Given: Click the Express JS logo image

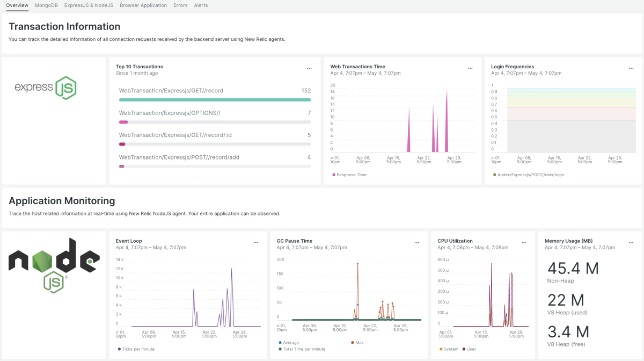Looking at the screenshot, I should click(x=46, y=87).
